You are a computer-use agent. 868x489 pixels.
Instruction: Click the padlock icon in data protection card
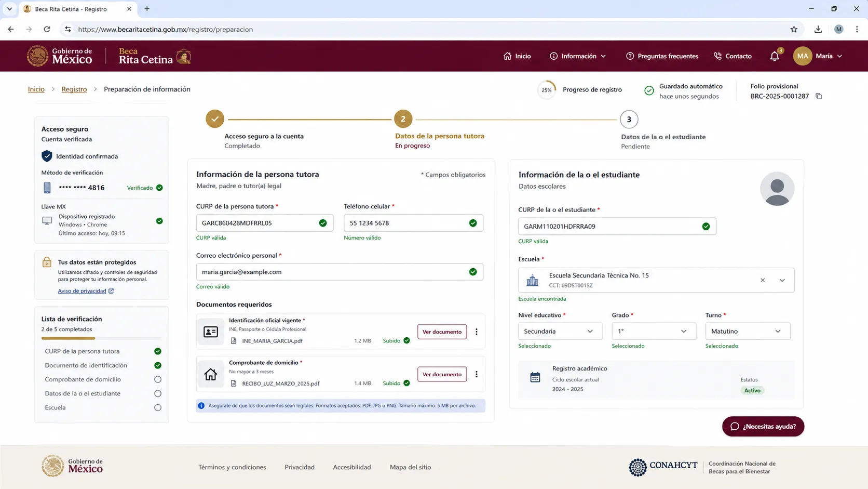47,262
